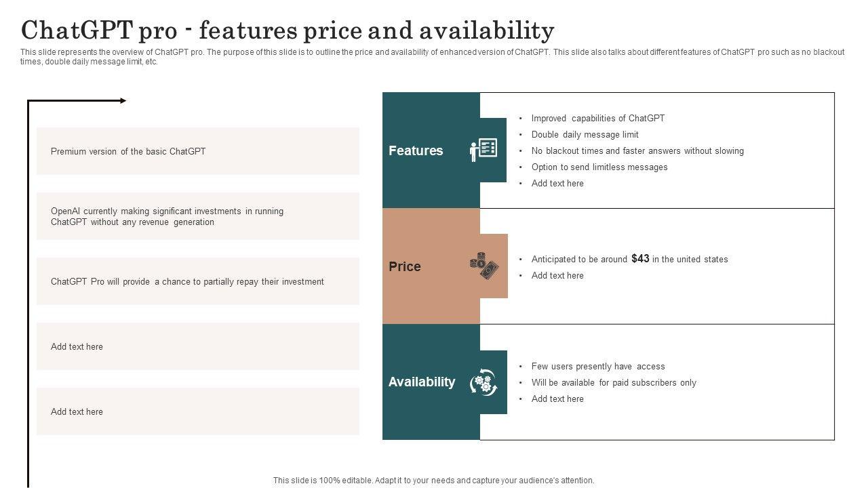Image resolution: width=868 pixels, height=488 pixels.
Task: Click 'Add text here' under the Availability bullets
Action: (x=557, y=399)
